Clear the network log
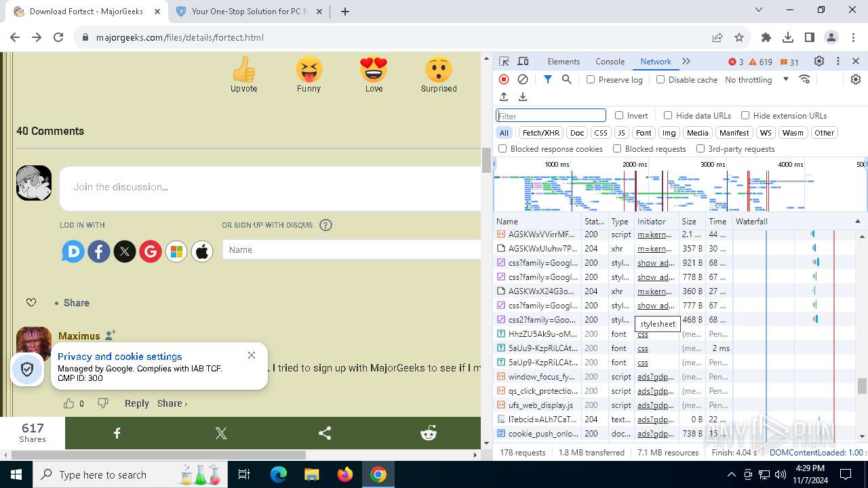This screenshot has width=868, height=488. (523, 79)
